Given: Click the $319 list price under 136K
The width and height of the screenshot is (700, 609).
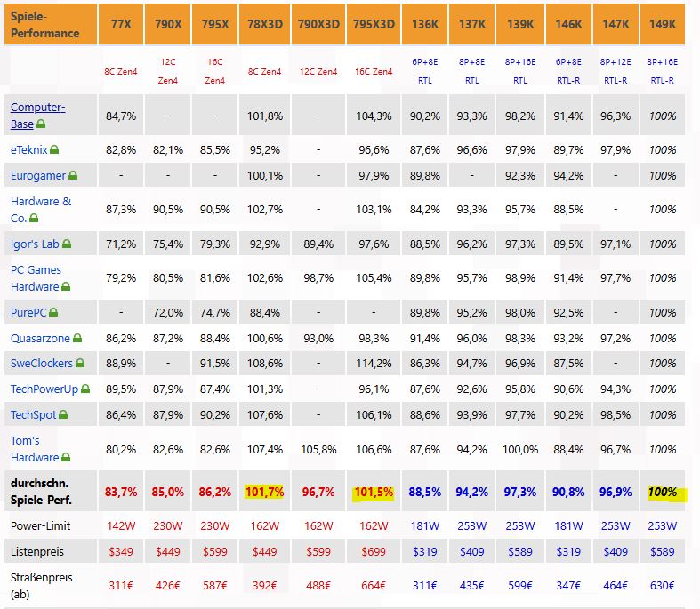Looking at the screenshot, I should point(425,552).
